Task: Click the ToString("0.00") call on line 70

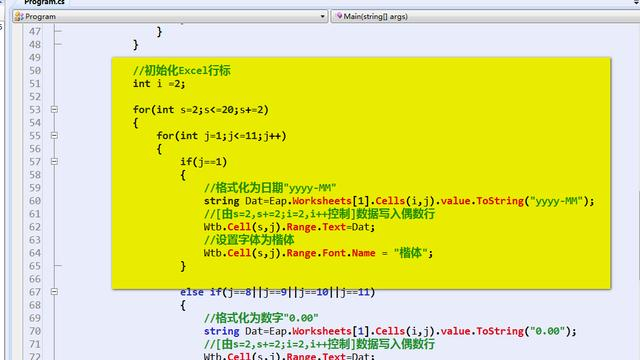Action: [x=526, y=331]
